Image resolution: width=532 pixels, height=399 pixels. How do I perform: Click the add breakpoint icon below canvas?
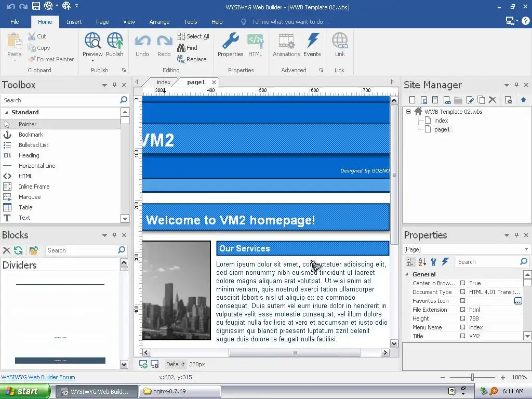click(143, 364)
